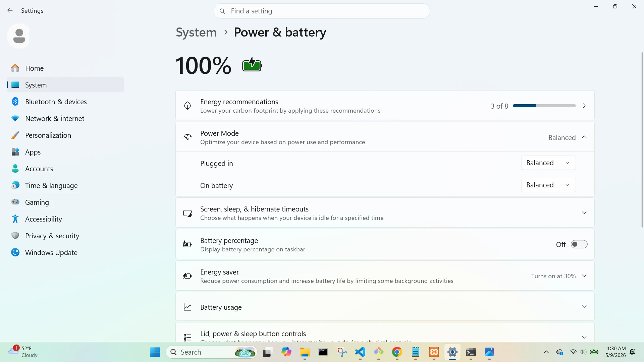644x362 pixels.
Task: Open the Terminal taskbar icon
Action: [x=471, y=352]
